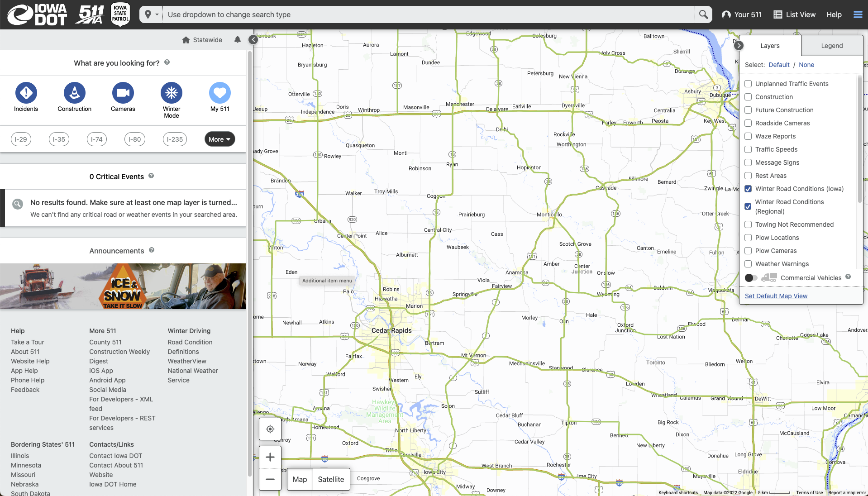Expand the More routes dropdown

(x=219, y=139)
